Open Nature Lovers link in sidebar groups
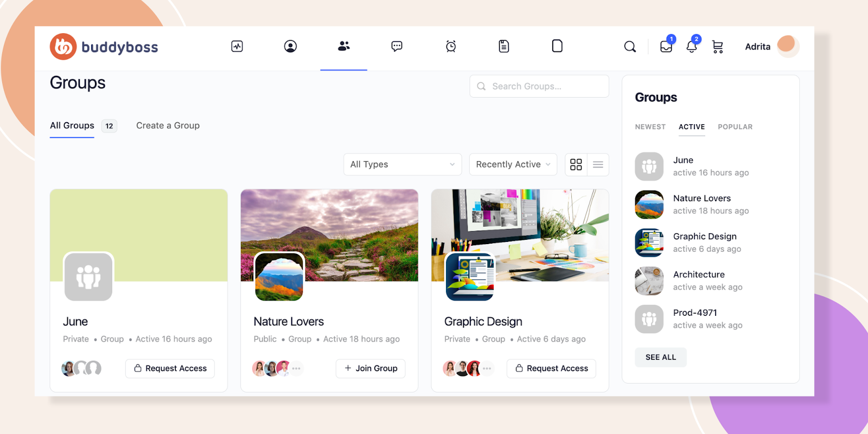868x434 pixels. click(702, 199)
